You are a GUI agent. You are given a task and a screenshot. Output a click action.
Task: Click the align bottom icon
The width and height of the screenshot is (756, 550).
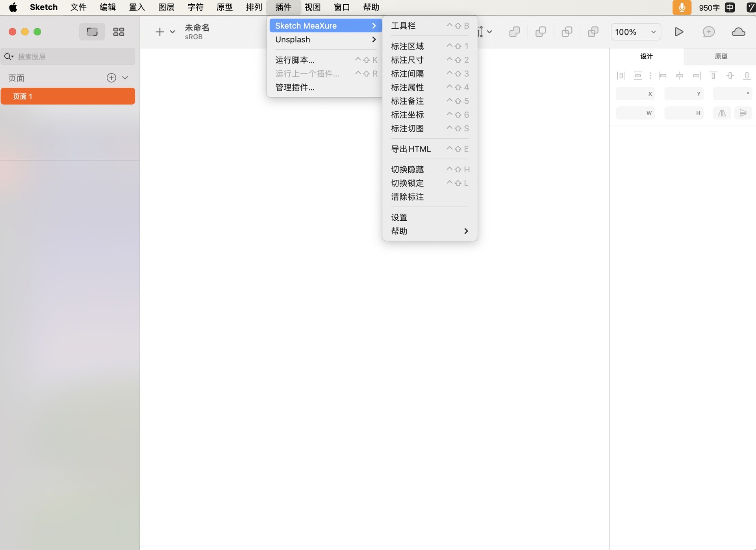pyautogui.click(x=747, y=76)
